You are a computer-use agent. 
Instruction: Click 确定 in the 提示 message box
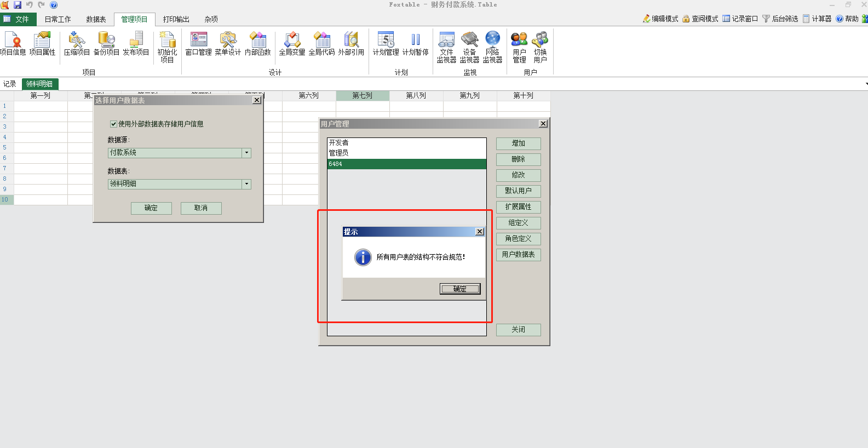pos(460,289)
